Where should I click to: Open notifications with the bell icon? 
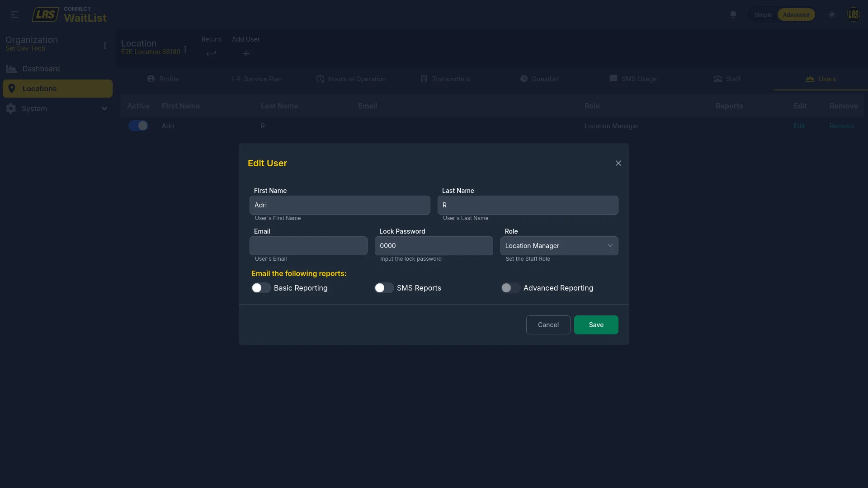(733, 14)
